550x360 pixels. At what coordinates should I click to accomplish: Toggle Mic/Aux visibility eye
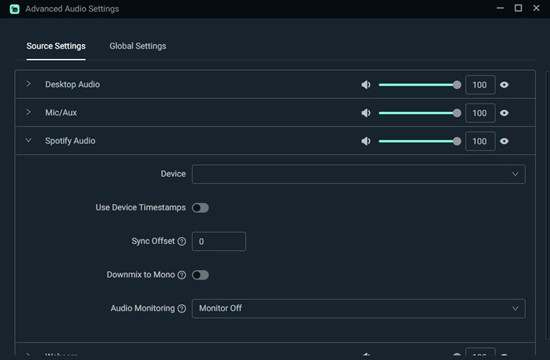tap(504, 113)
